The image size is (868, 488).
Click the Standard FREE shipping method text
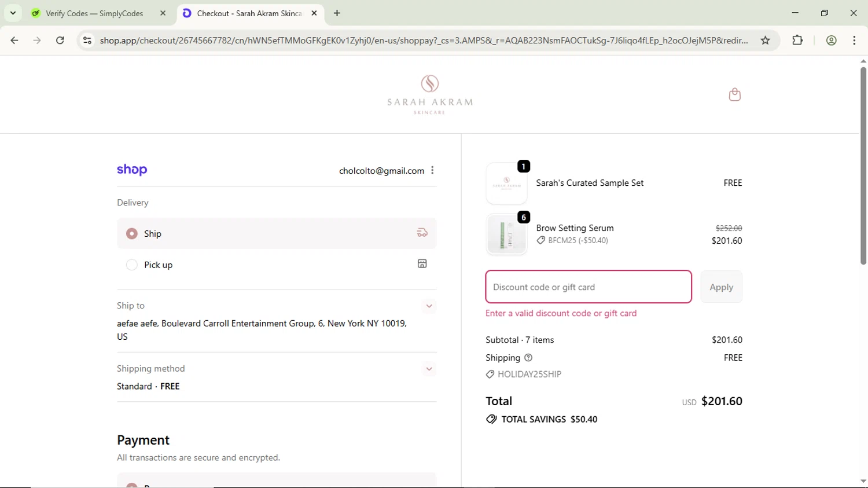point(148,386)
